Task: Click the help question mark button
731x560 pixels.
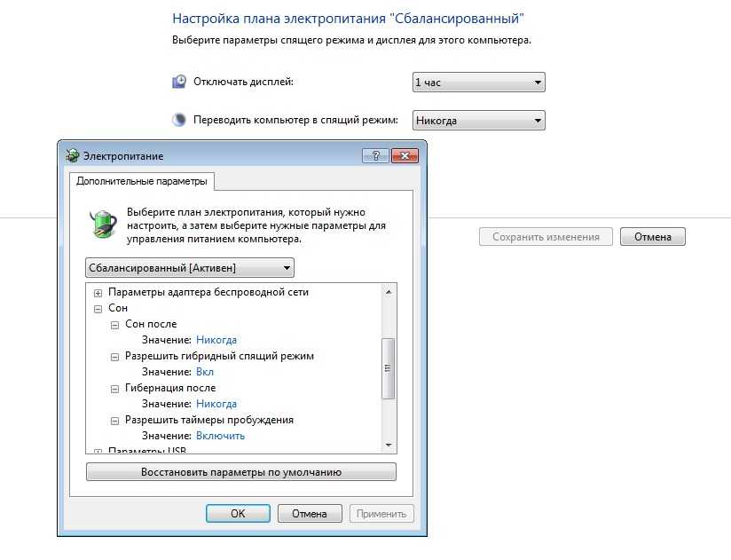Action: (375, 155)
